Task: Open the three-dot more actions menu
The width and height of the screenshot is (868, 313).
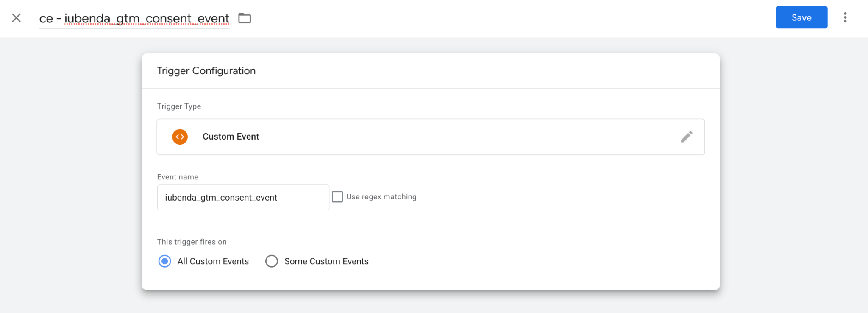Action: [x=845, y=17]
